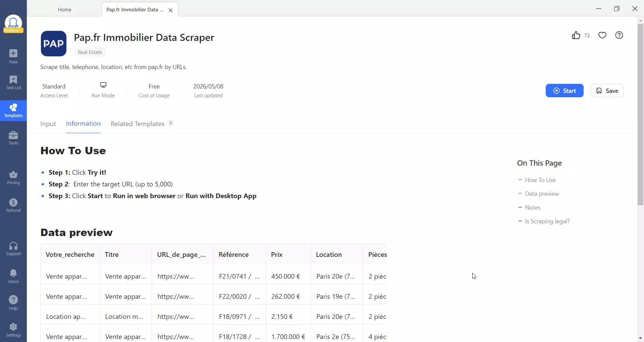
Task: Like the template with thumbs-up icon
Action: (576, 35)
